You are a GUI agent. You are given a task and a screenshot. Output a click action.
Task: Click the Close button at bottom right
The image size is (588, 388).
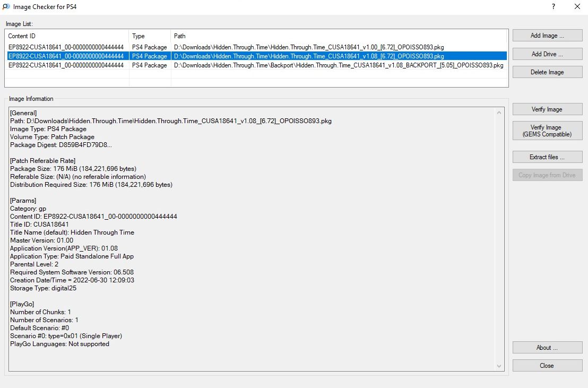coord(547,366)
